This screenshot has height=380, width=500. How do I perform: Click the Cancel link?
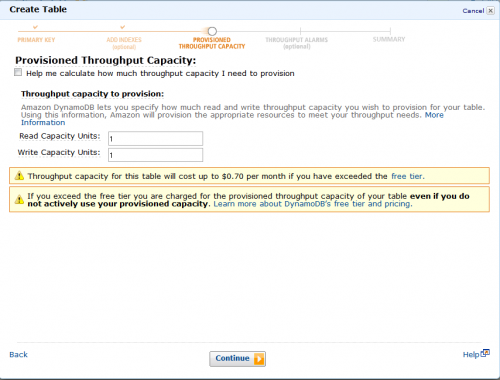pyautogui.click(x=473, y=11)
